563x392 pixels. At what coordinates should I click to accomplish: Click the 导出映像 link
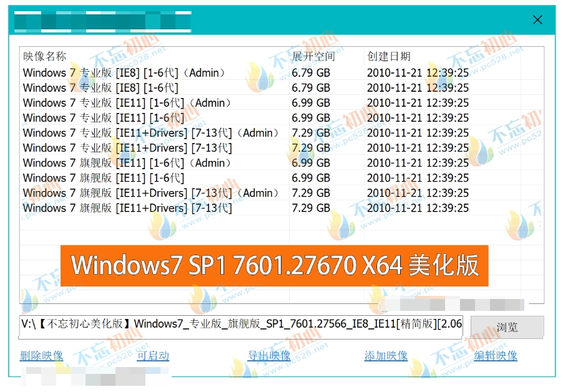click(x=269, y=356)
